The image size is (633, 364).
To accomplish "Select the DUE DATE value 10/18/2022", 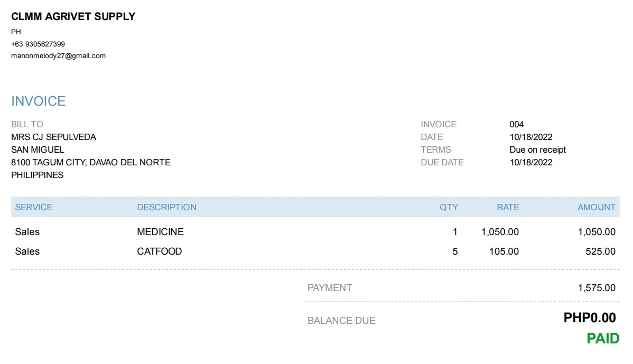I will click(530, 162).
